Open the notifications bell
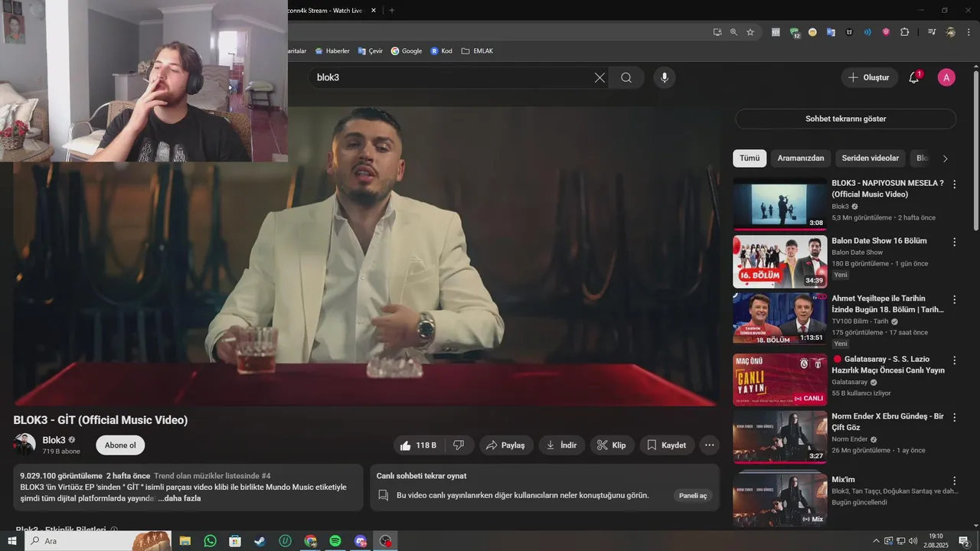The width and height of the screenshot is (980, 551). pyautogui.click(x=913, y=77)
